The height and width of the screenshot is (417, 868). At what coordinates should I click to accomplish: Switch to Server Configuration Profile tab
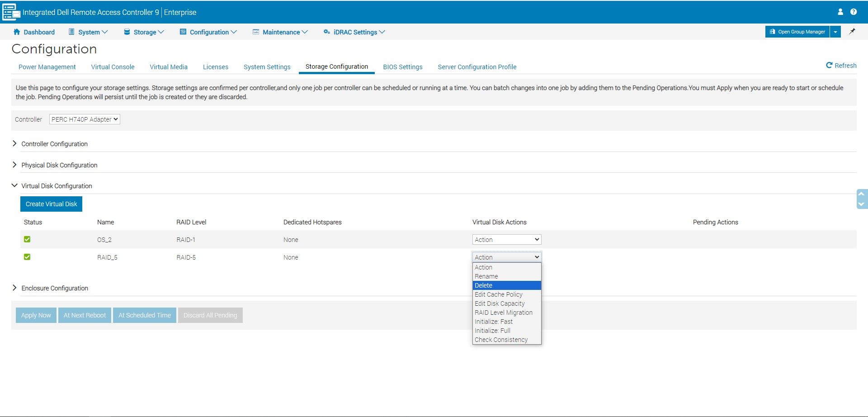click(x=477, y=67)
